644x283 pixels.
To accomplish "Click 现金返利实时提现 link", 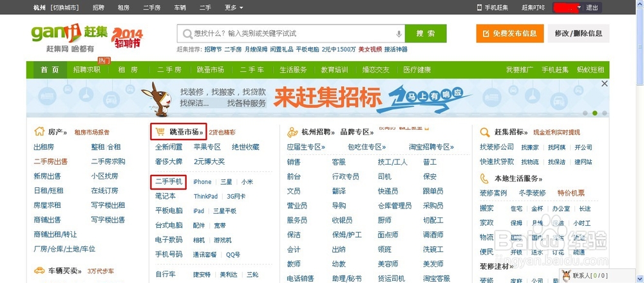I will 556,132.
